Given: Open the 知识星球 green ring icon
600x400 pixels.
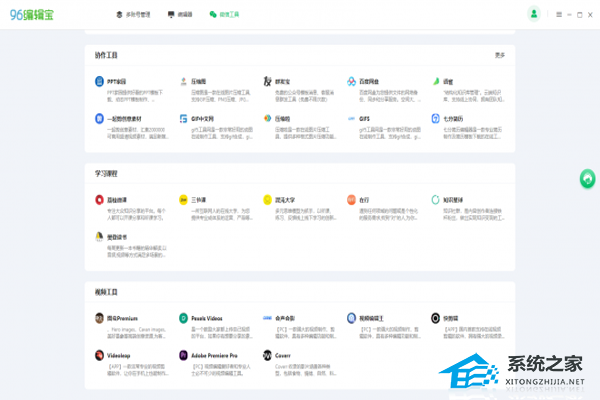Looking at the screenshot, I should pos(435,199).
